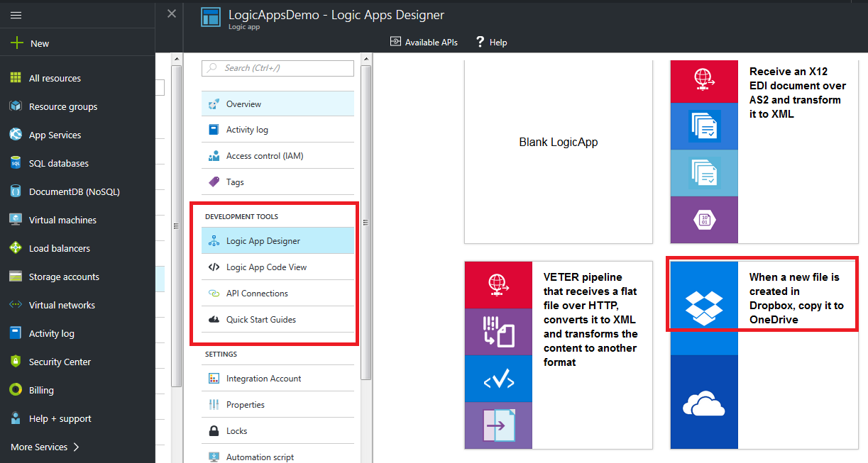
Task: Click the App Services globe icon
Action: (16, 135)
